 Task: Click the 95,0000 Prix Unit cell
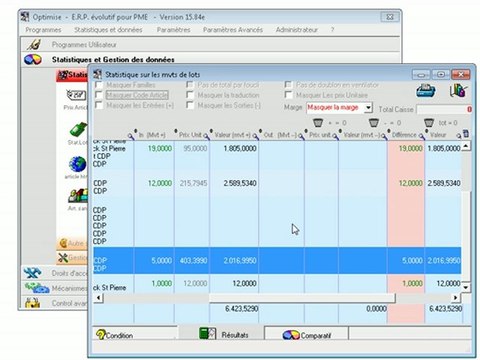(195, 148)
